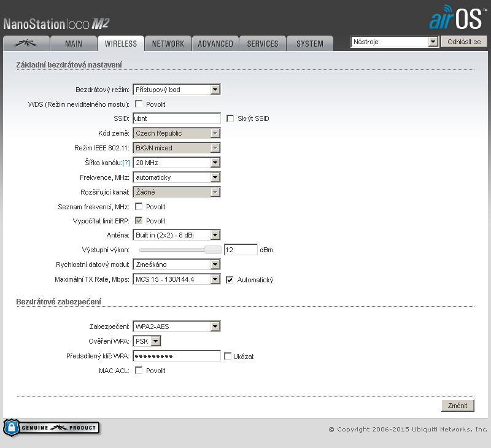Open the Nástroje tools dropdown
This screenshot has height=448, width=491.
pyautogui.click(x=394, y=42)
